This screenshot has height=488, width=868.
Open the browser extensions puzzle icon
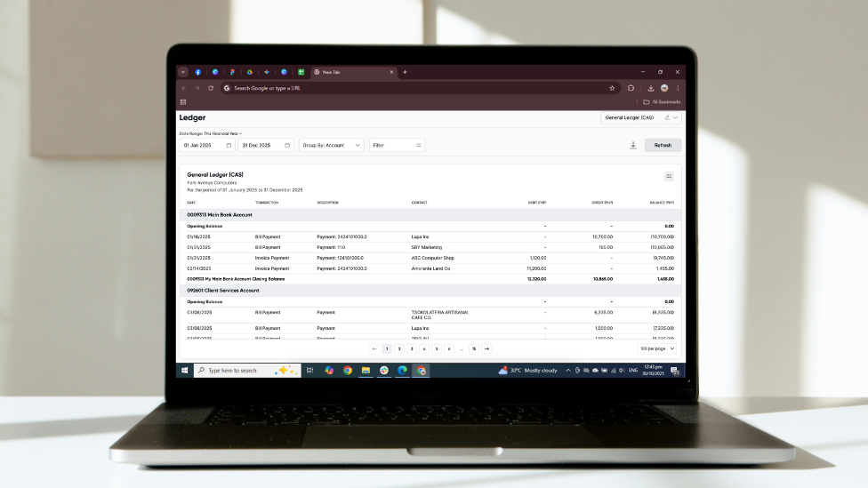click(x=631, y=88)
